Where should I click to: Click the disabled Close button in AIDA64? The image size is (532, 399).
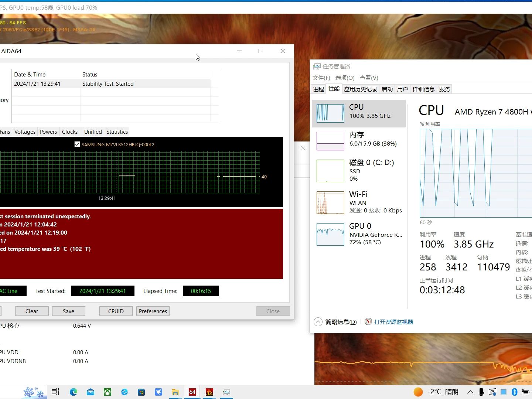point(273,311)
